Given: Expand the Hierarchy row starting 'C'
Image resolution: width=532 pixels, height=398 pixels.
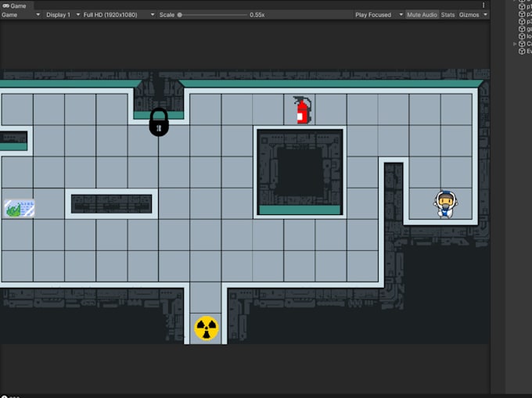Looking at the screenshot, I should coord(515,44).
